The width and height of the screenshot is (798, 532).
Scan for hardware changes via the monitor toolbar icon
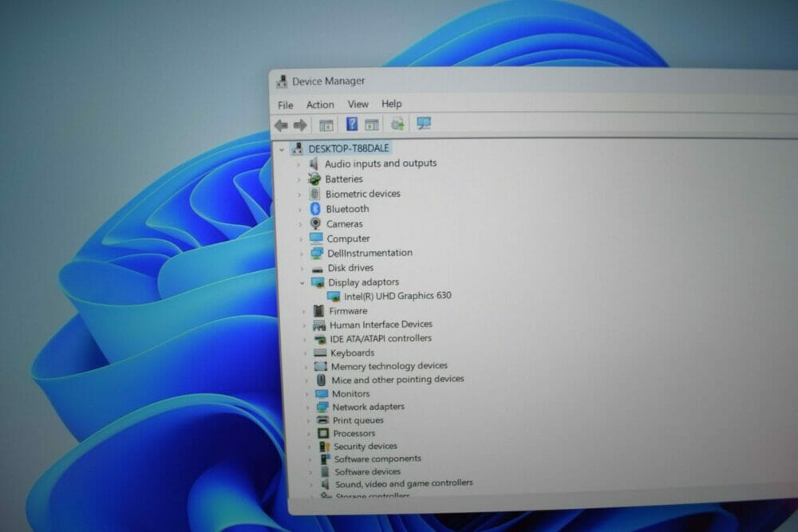coord(424,124)
